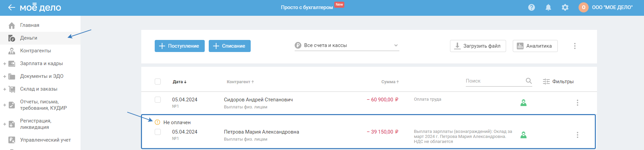Open settings gear icon
The width and height of the screenshot is (644, 150).
click(565, 7)
